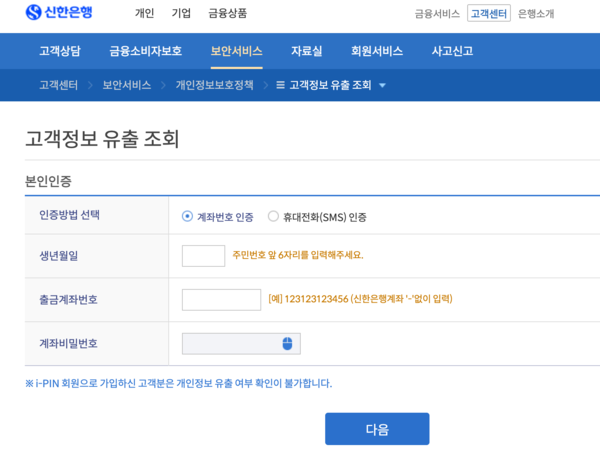Click the 출금계좌번호 row label
Image resolution: width=600 pixels, height=458 pixels.
click(68, 299)
